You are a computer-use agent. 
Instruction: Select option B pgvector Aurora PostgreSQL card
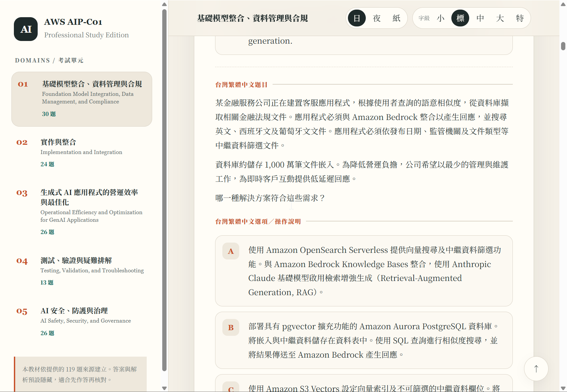coord(364,340)
